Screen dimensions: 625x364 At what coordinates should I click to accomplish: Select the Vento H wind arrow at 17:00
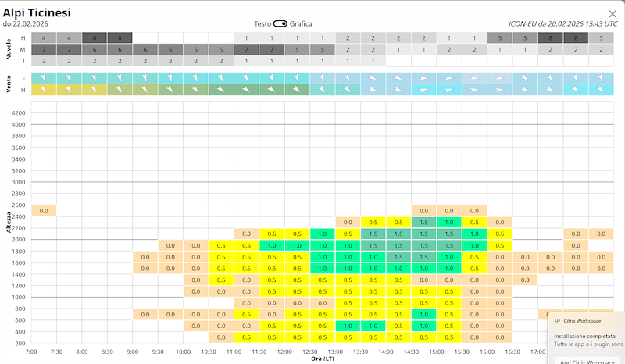(550, 90)
